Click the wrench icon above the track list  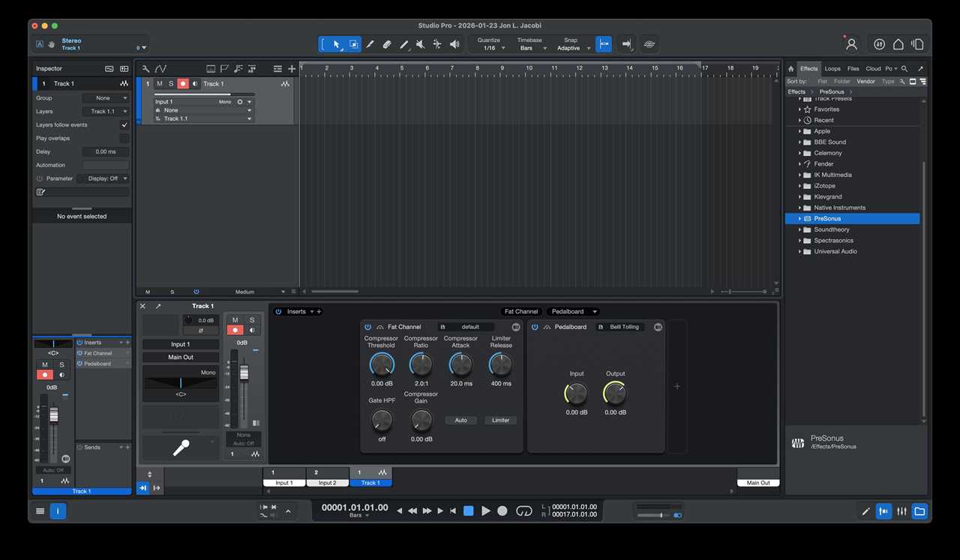145,68
